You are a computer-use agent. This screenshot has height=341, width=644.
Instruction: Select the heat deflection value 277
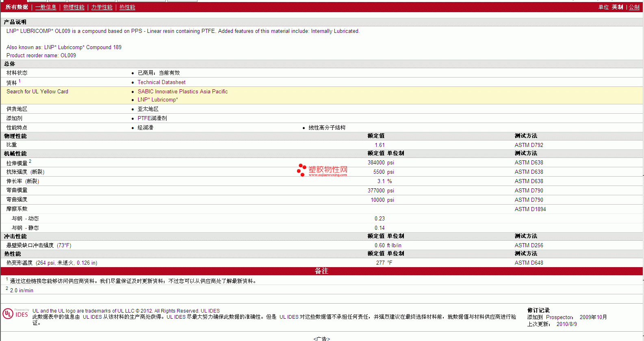[x=381, y=263]
